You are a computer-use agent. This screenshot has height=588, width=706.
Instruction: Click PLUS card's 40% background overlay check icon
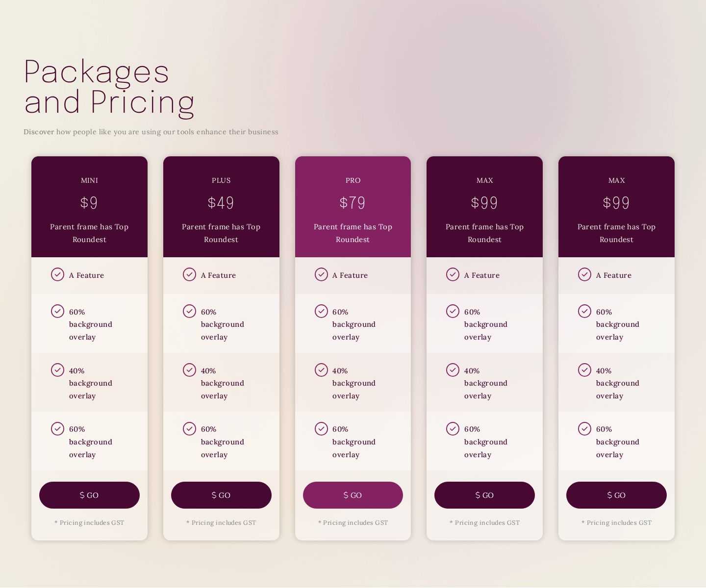pos(189,369)
